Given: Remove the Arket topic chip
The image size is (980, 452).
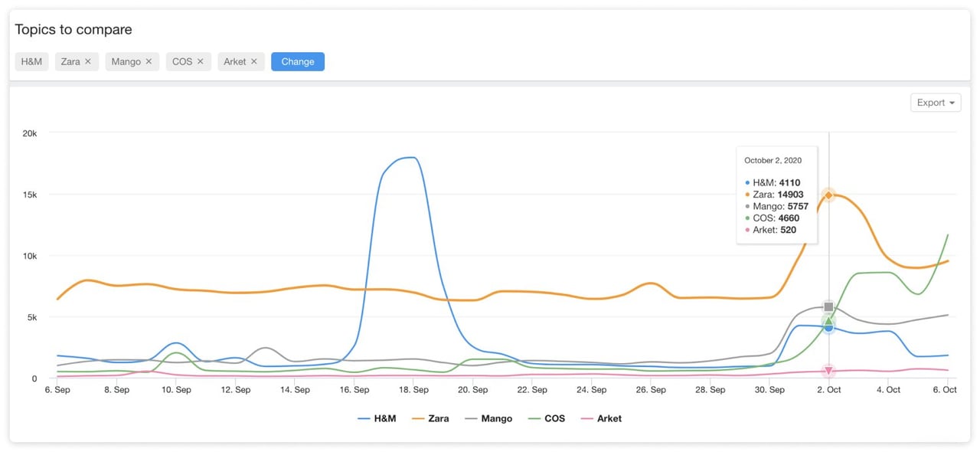Looking at the screenshot, I should point(253,61).
